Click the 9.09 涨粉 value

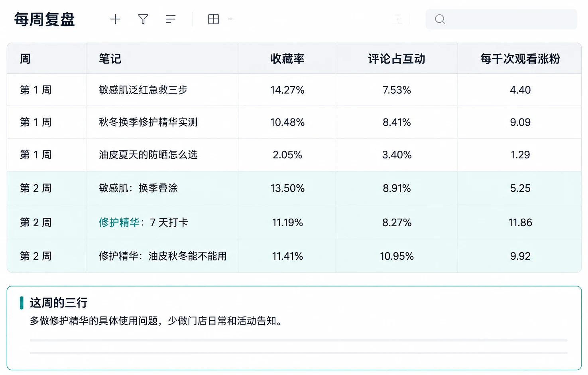click(x=520, y=122)
